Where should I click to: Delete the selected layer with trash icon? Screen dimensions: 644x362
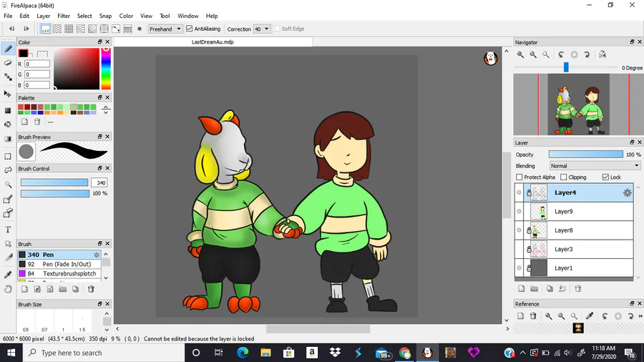pos(578,288)
